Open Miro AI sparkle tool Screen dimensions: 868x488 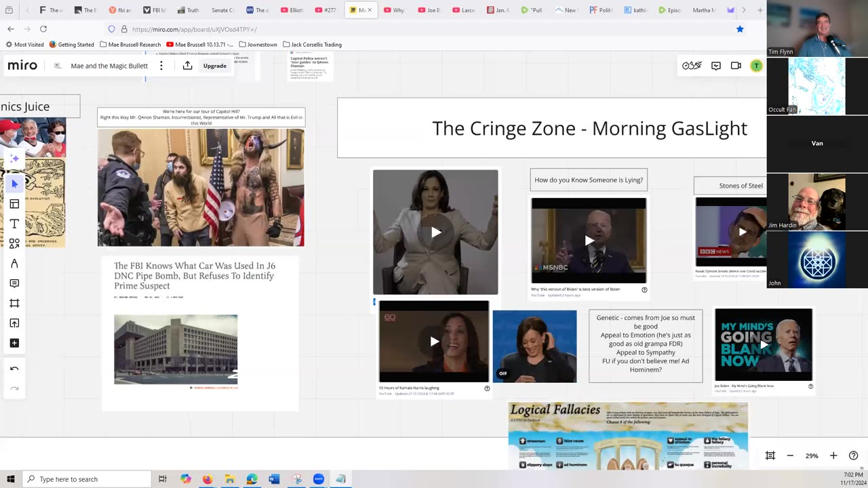point(14,159)
